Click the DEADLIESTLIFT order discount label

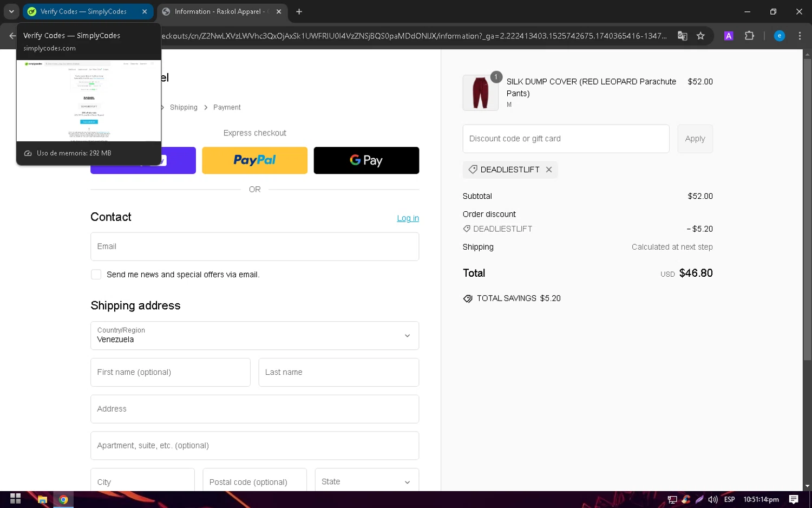point(502,229)
